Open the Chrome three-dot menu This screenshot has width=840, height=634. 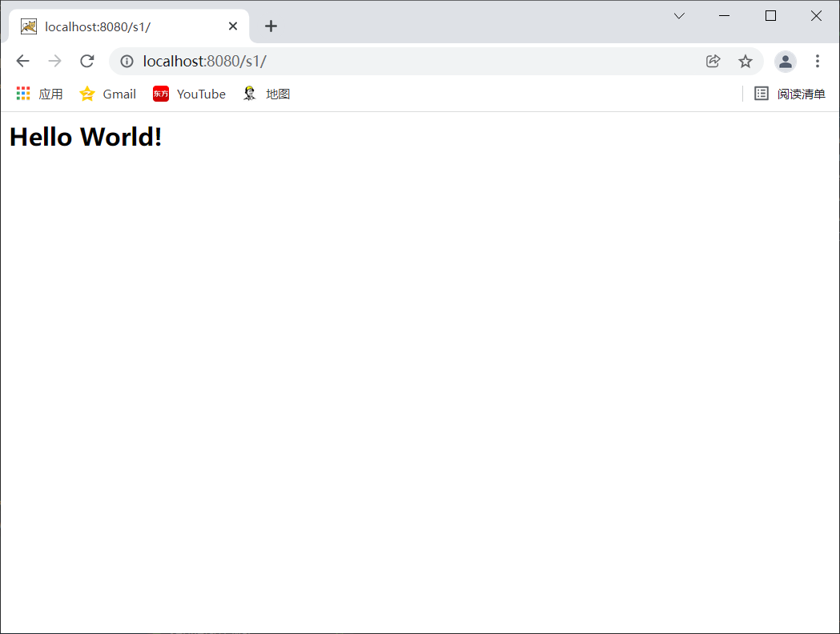click(818, 61)
